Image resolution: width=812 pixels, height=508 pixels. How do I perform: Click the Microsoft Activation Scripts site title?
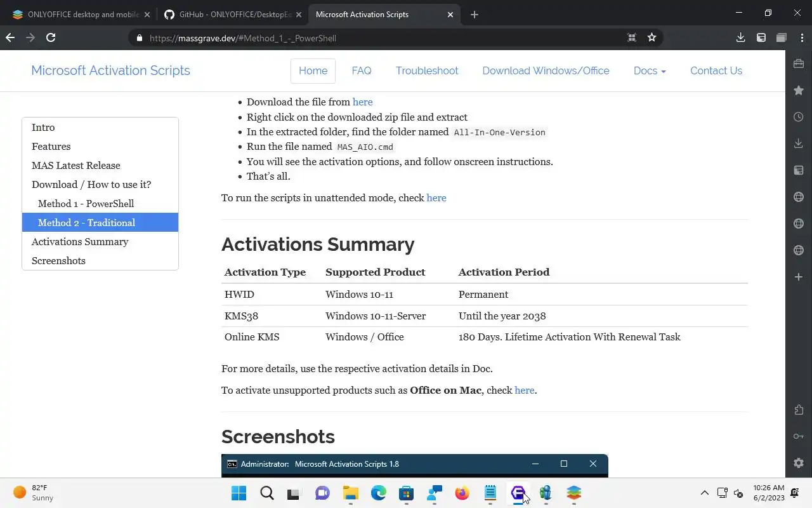(x=110, y=70)
